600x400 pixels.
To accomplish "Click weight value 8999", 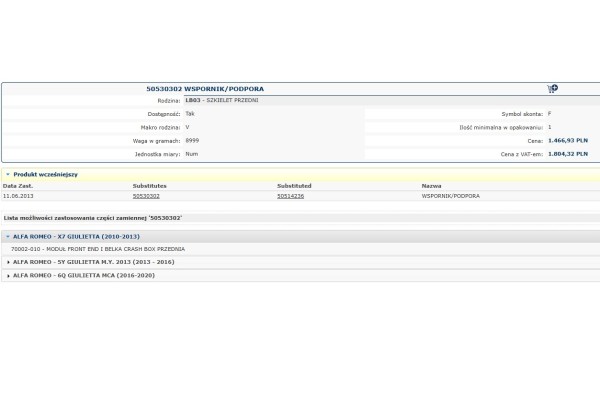I will coord(192,140).
